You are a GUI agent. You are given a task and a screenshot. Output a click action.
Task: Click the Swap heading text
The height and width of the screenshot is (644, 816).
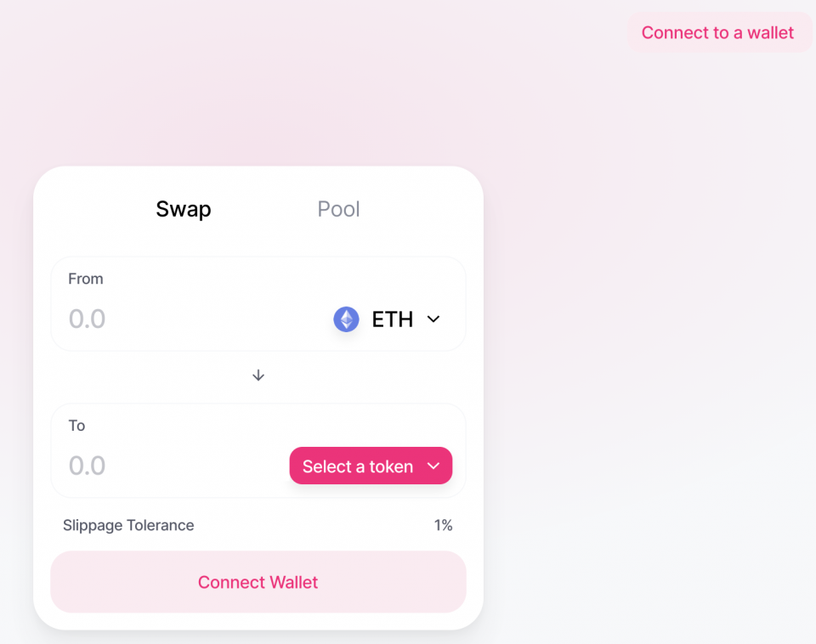(x=184, y=209)
